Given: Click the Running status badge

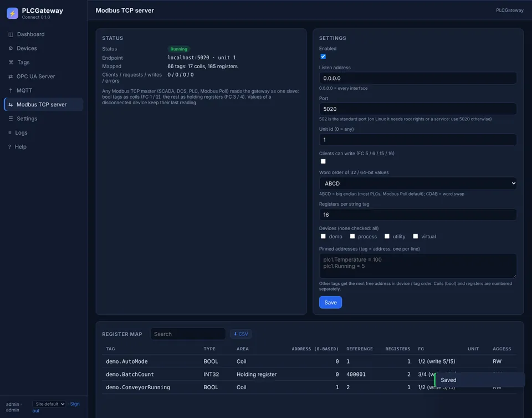Looking at the screenshot, I should [x=179, y=49].
